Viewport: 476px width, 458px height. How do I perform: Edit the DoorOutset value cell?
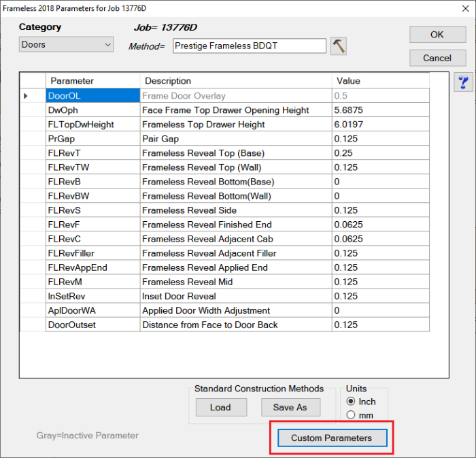(380, 325)
